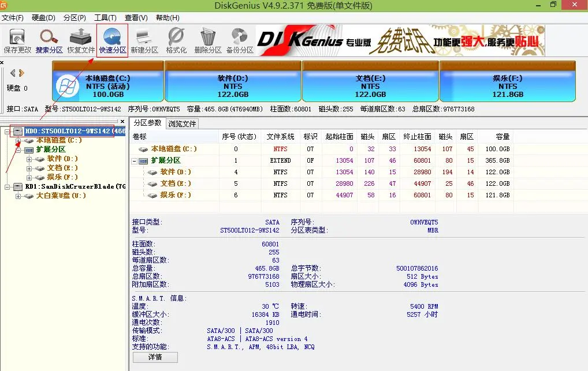Open the 分区(P) menu
Screen dimensions: 588x371
(x=75, y=18)
